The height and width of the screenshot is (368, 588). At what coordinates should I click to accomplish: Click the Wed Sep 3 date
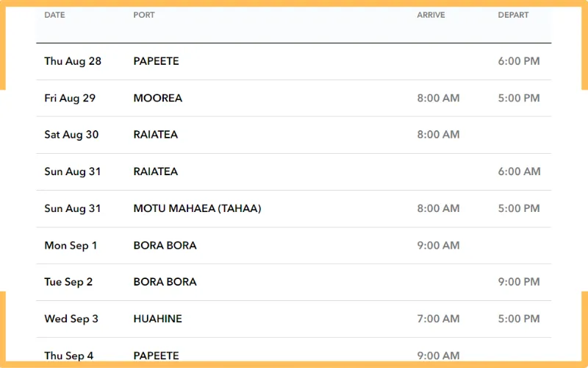point(71,319)
